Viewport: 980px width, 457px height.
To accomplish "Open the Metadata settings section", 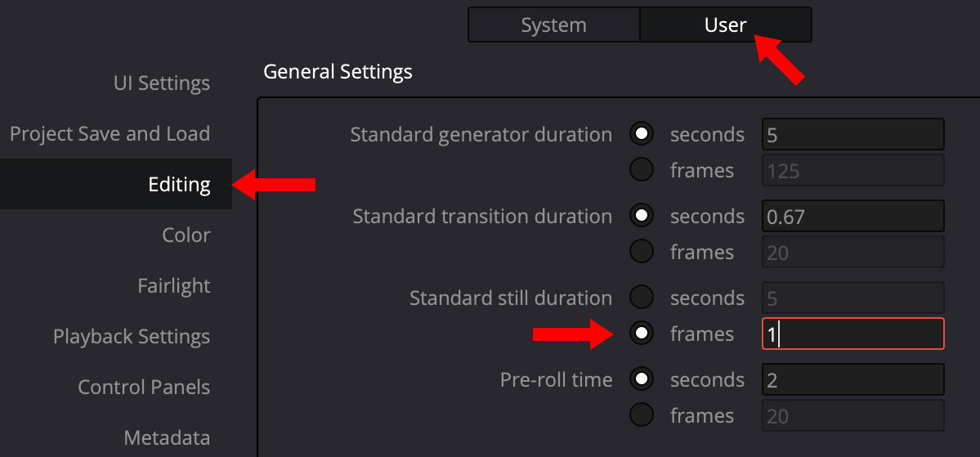I will tap(167, 438).
